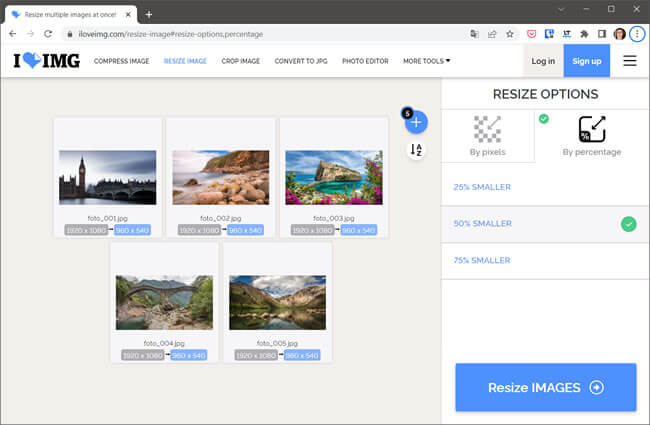The image size is (650, 425).
Task: Click the iLoveIMG logo
Action: pos(46,61)
